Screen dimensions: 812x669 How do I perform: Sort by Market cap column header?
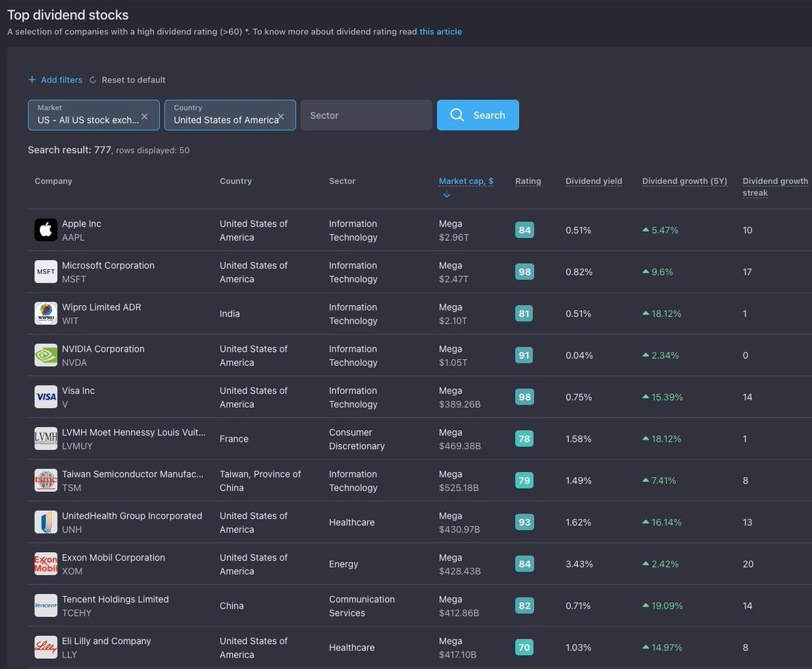coord(466,181)
